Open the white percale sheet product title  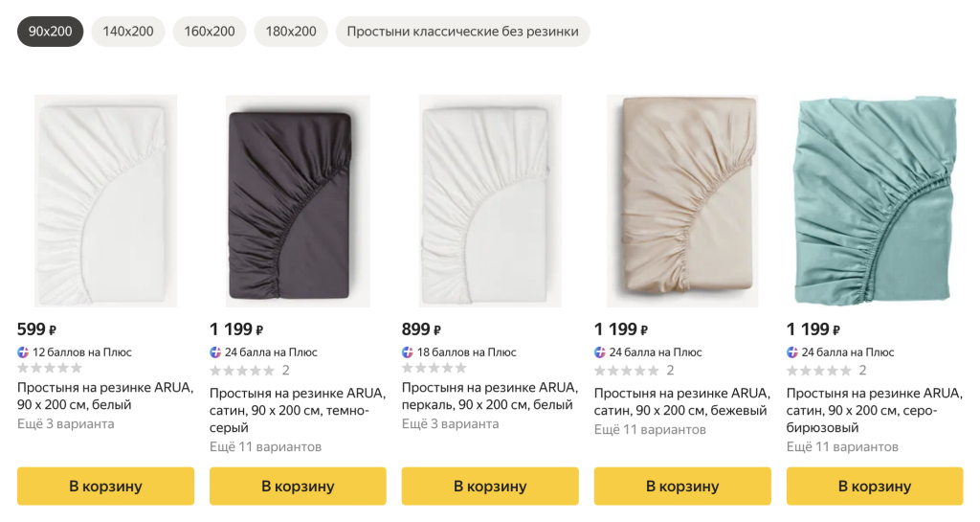489,397
